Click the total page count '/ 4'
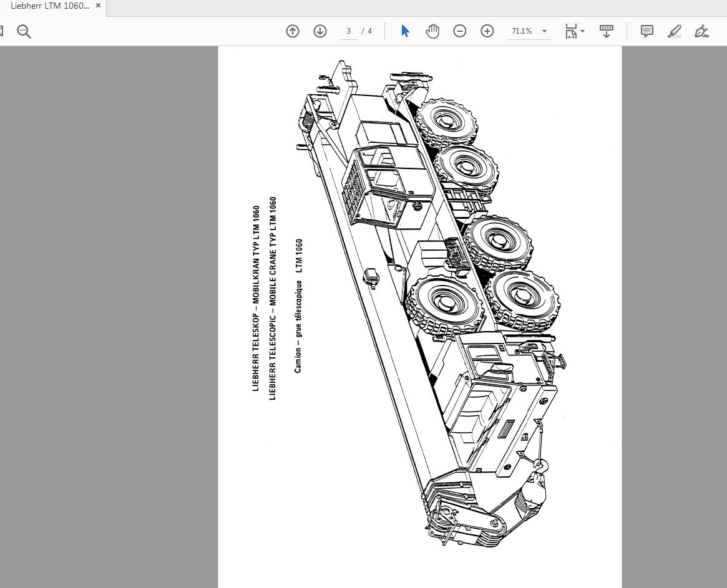This screenshot has width=727, height=588. coord(367,31)
